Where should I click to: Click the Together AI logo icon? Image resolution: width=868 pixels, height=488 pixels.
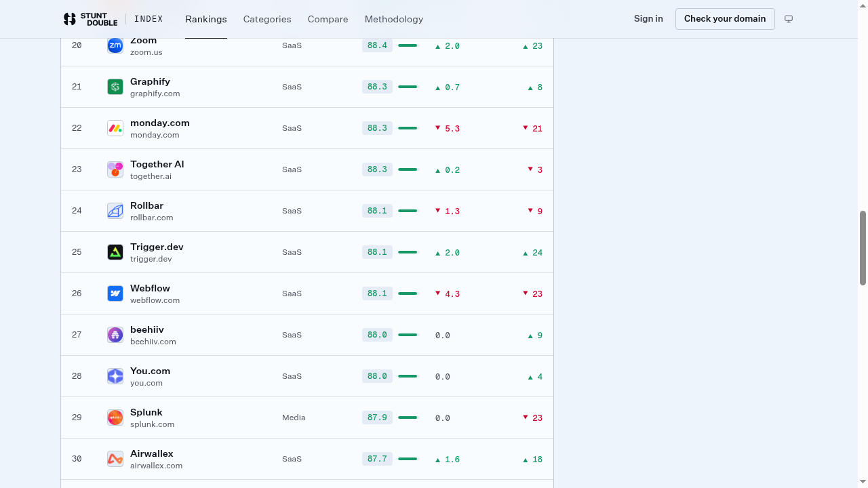click(x=115, y=169)
